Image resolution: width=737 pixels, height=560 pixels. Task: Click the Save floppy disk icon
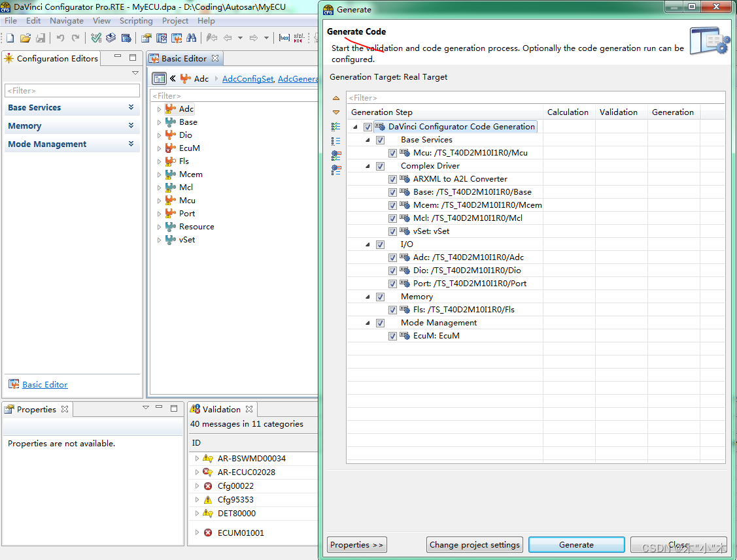pyautogui.click(x=41, y=38)
